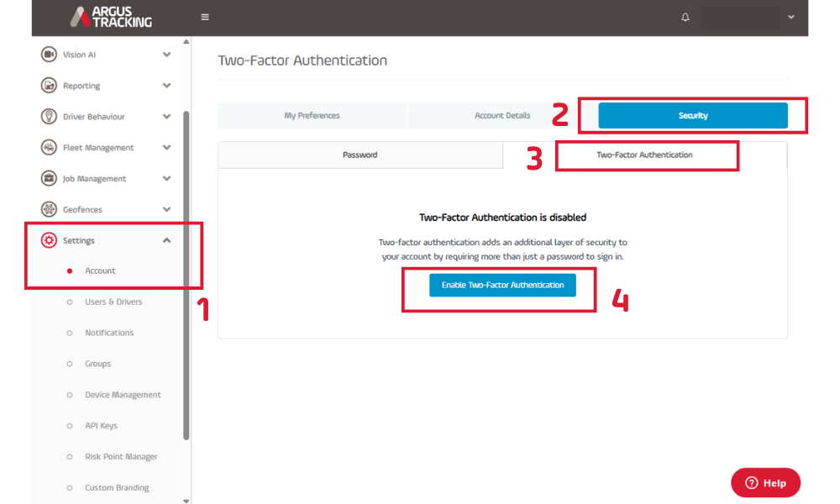Viewport: 840px width, 504px height.
Task: Expand the Job Management chevron
Action: coord(166,178)
